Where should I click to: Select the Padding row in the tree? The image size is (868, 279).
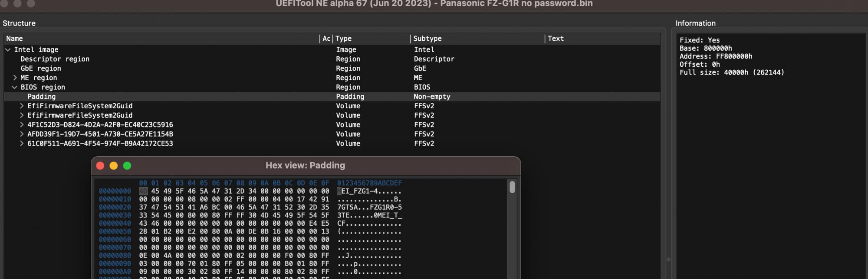pyautogui.click(x=332, y=97)
